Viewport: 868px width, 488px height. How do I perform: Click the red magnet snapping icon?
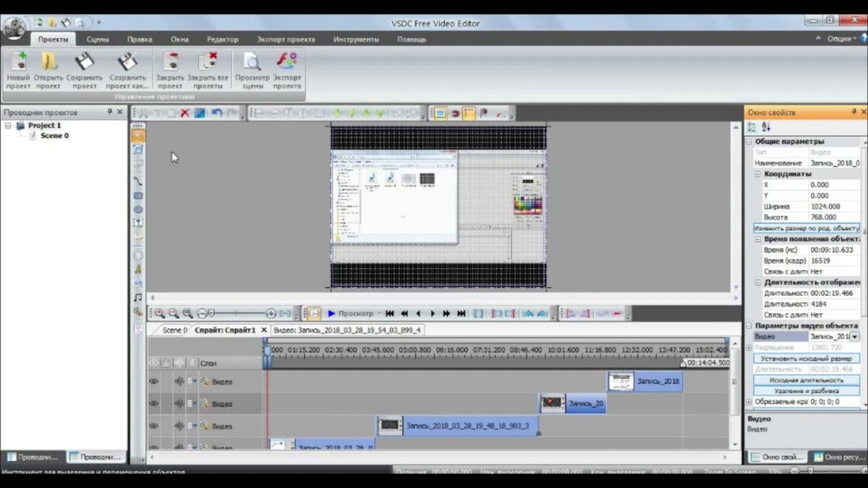click(455, 113)
